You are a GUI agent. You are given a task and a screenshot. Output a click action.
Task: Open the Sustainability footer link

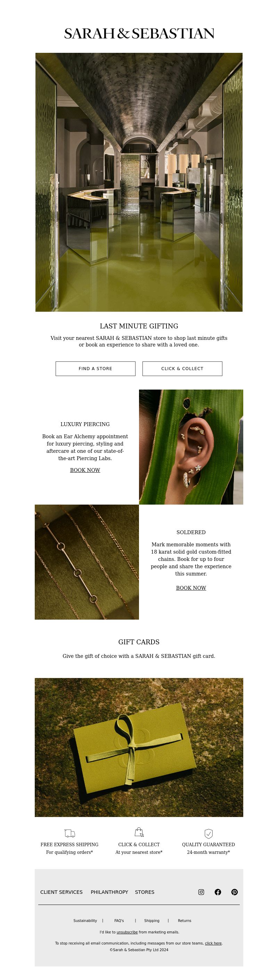pyautogui.click(x=85, y=920)
